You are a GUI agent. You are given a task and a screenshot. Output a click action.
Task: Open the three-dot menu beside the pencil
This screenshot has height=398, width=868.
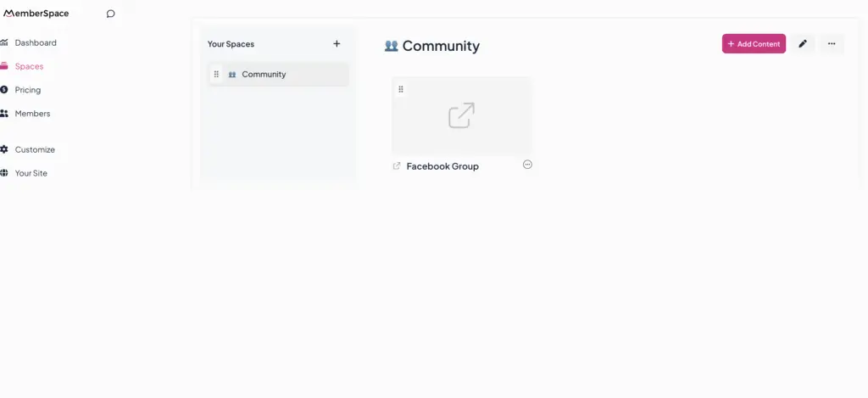832,44
